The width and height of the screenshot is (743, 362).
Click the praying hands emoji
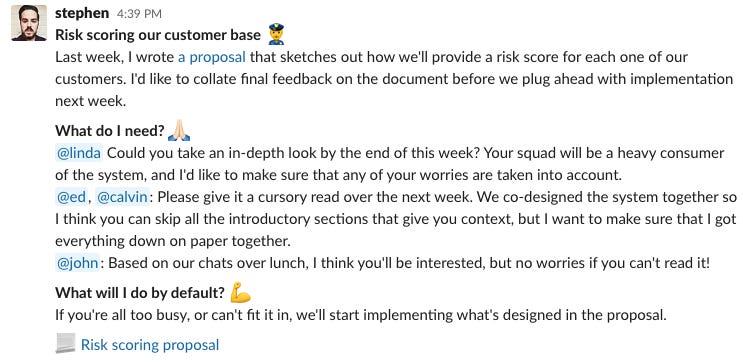179,130
